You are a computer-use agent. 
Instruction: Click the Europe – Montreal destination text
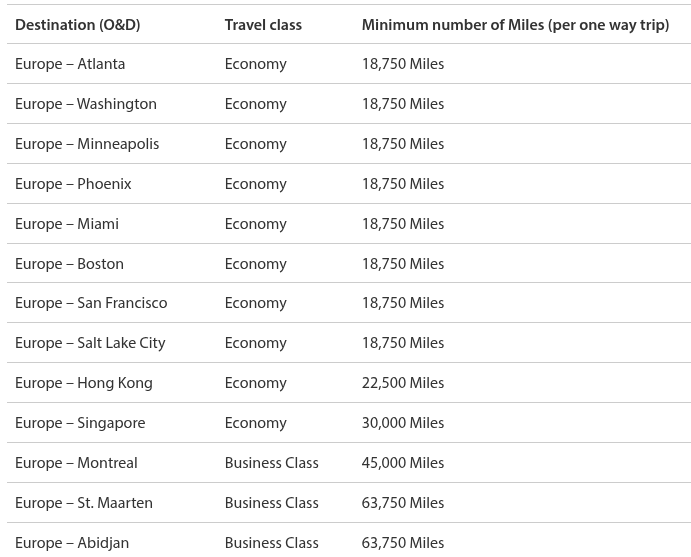(x=76, y=463)
